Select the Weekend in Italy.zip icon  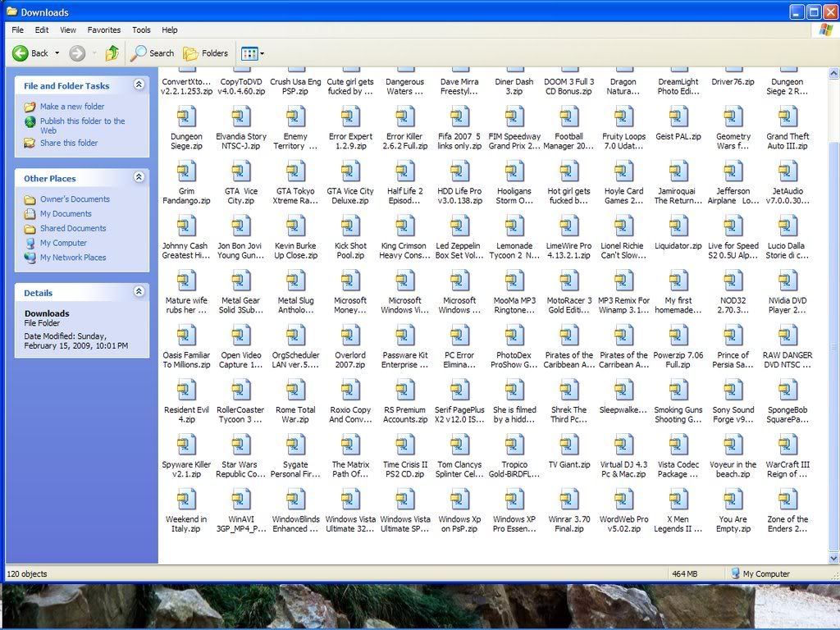pos(186,500)
